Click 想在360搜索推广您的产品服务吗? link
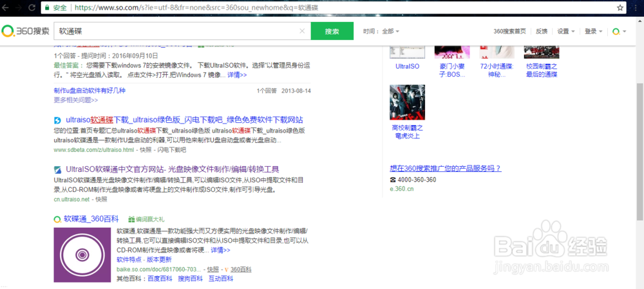 [x=445, y=168]
